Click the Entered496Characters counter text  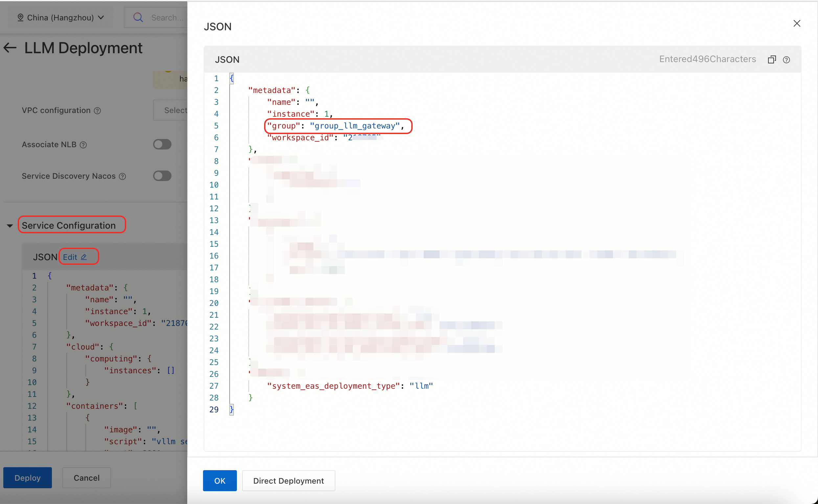(x=707, y=59)
